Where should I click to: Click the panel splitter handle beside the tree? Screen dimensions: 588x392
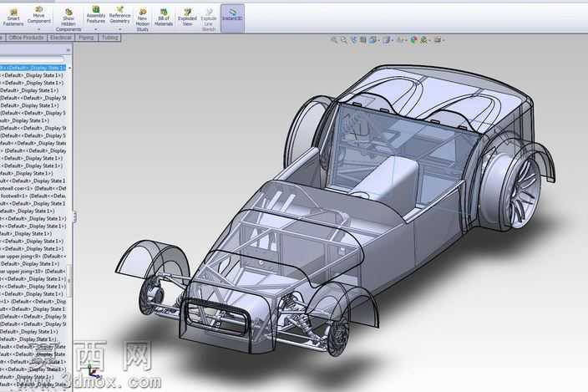(74, 216)
